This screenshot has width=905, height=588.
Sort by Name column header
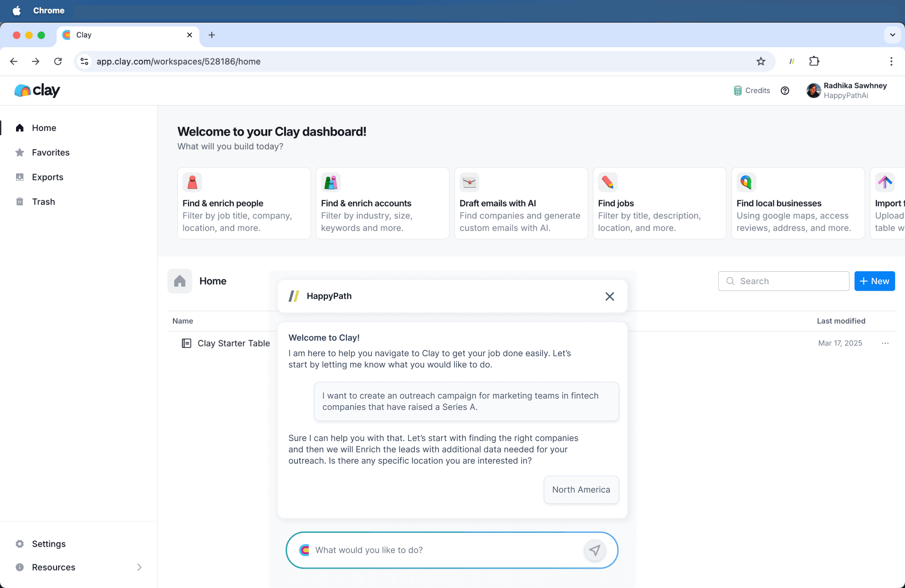(183, 321)
